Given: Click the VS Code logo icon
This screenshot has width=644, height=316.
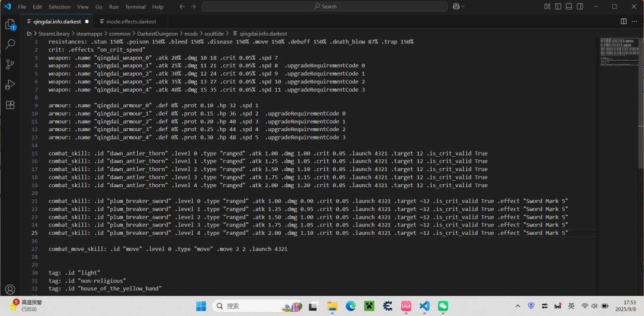Looking at the screenshot, I should click(x=7, y=7).
